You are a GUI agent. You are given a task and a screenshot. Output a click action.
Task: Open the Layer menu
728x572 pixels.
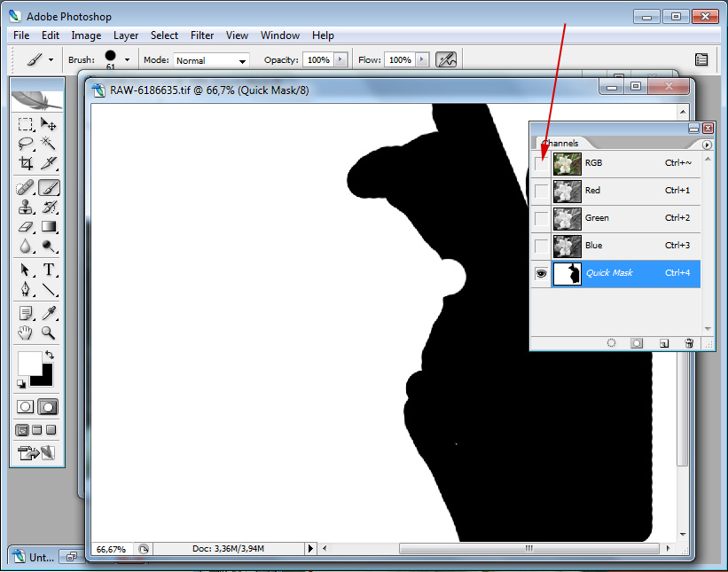126,35
